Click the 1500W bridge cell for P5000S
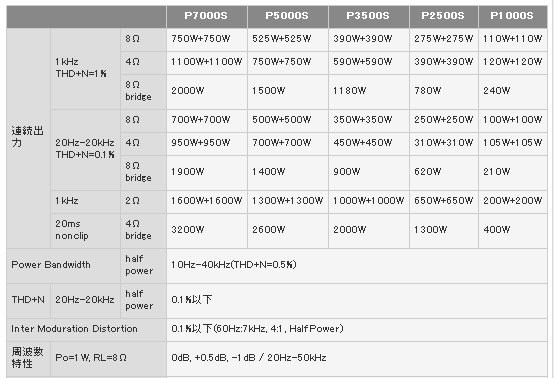This screenshot has width=554, height=378. coord(288,92)
